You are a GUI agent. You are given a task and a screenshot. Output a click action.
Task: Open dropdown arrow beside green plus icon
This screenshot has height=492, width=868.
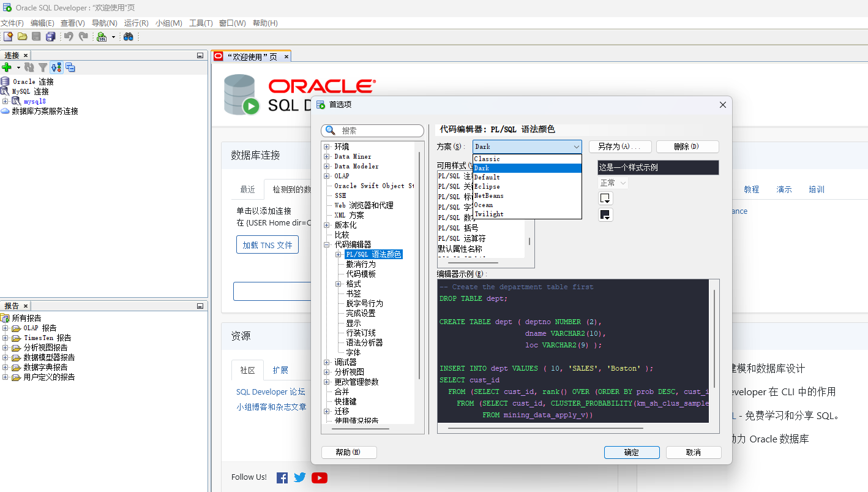pos(18,67)
